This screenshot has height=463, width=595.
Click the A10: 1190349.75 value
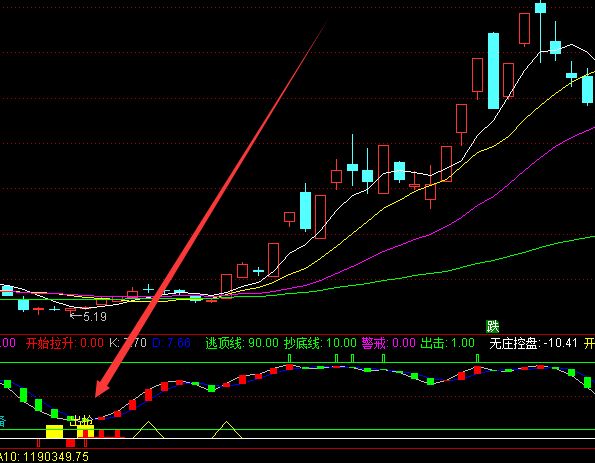[x=44, y=457]
